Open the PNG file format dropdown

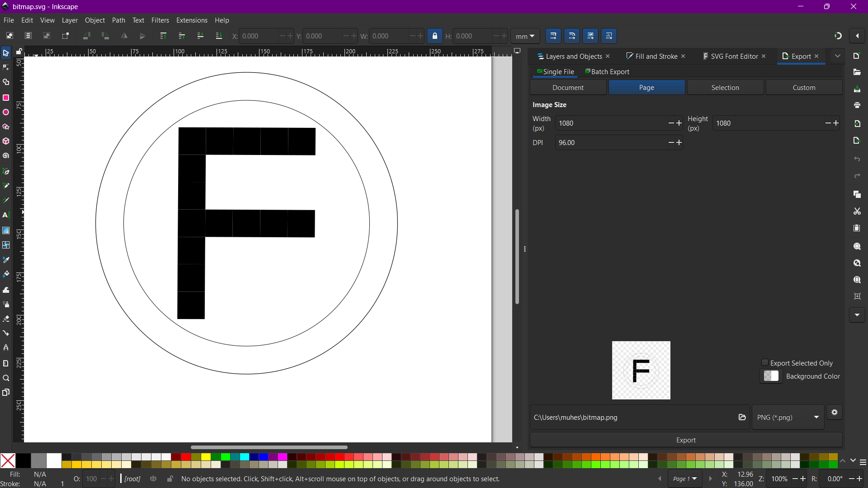click(788, 417)
